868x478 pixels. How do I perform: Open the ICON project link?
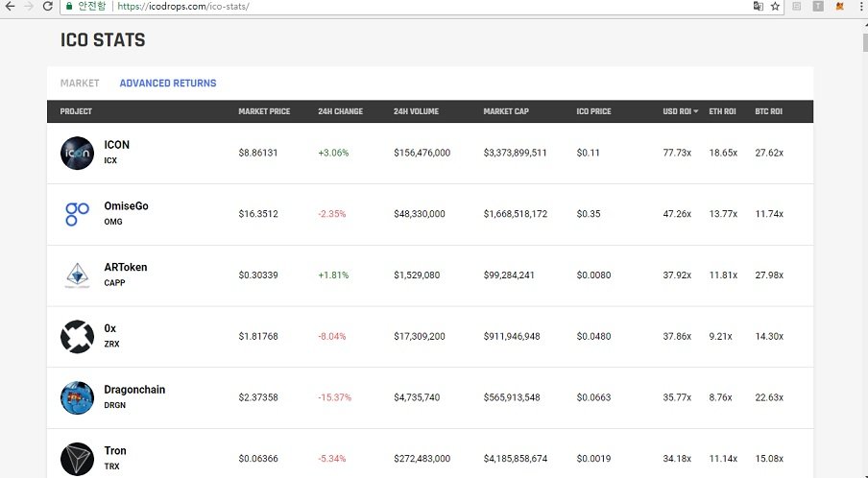click(x=117, y=145)
